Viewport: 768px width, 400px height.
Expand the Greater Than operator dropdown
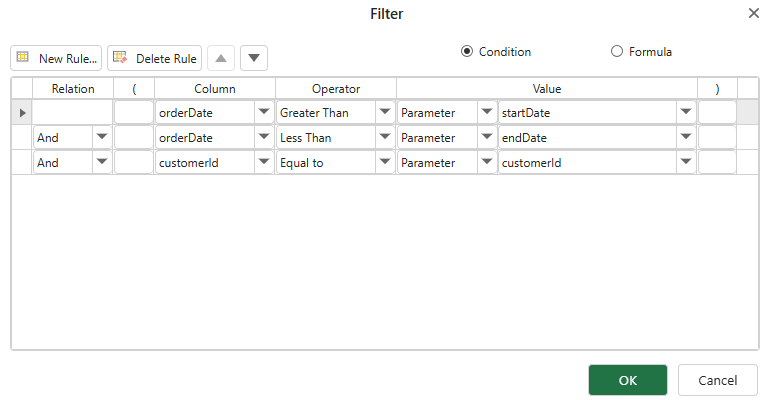385,113
